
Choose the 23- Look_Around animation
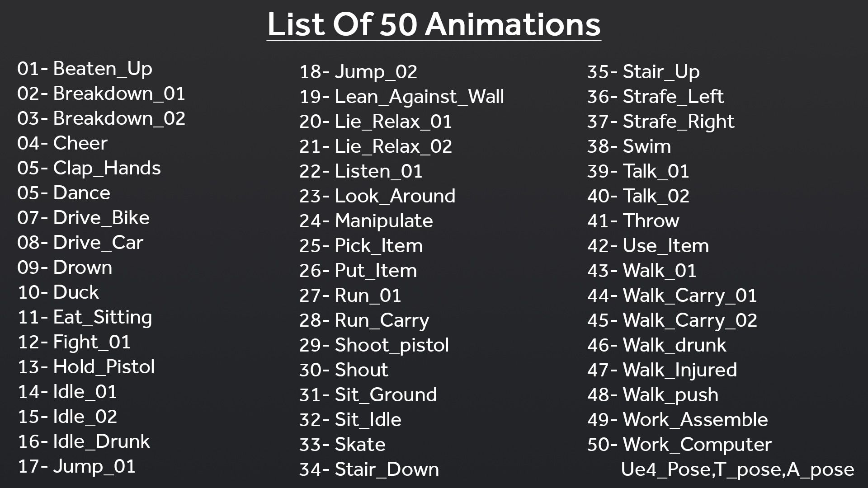pos(377,196)
